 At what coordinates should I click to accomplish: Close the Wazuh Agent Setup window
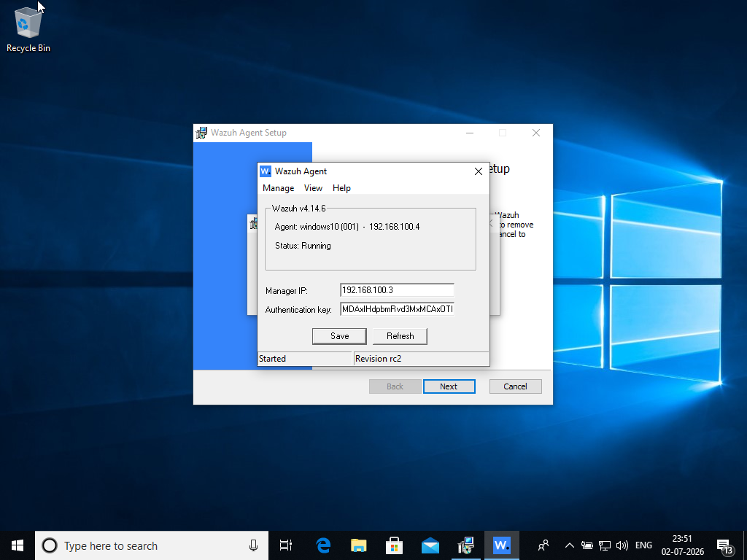click(536, 133)
